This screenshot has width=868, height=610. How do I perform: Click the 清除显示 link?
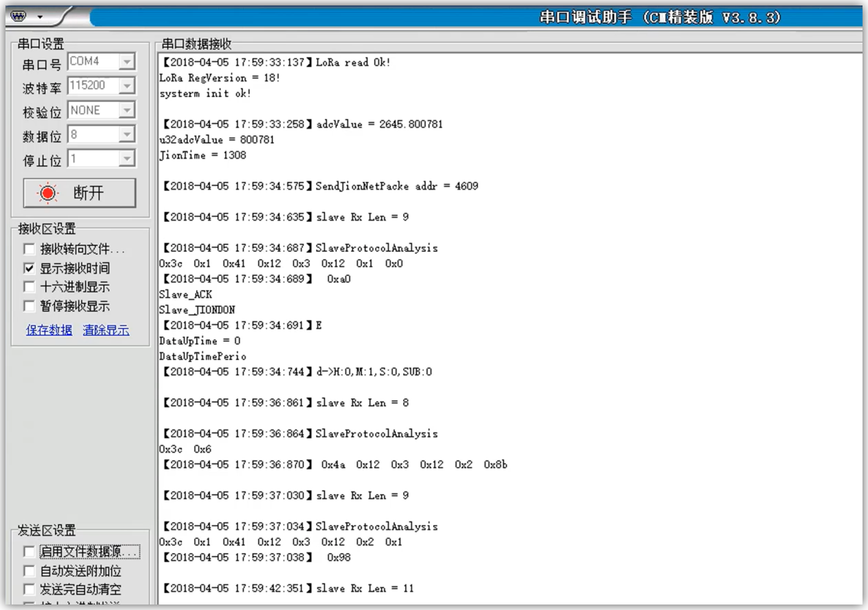coord(106,330)
